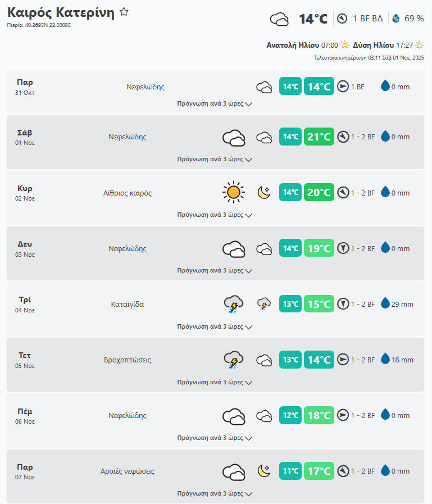Expand 3-hour forecast for Friday 31 Οκτ

coord(215,104)
